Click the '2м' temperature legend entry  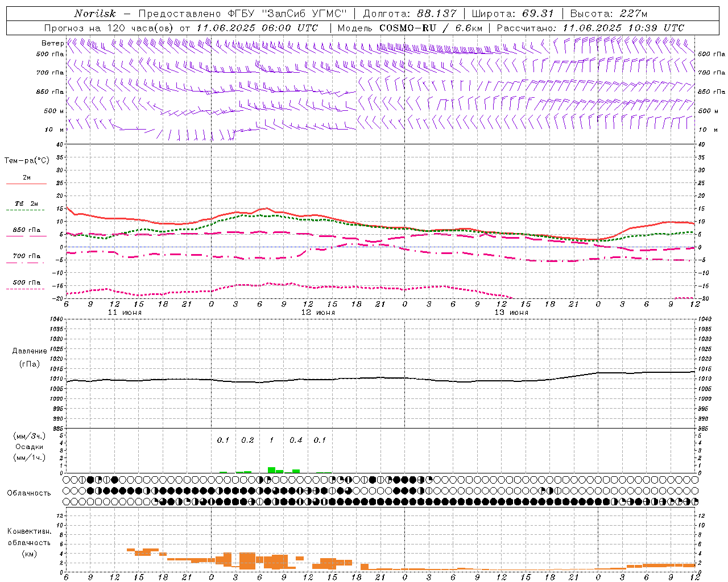27,178
